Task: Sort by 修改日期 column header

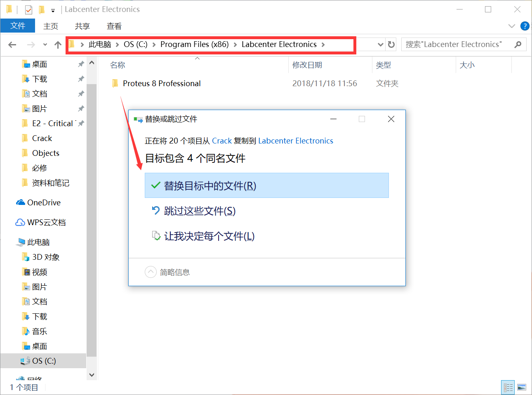Action: 307,65
